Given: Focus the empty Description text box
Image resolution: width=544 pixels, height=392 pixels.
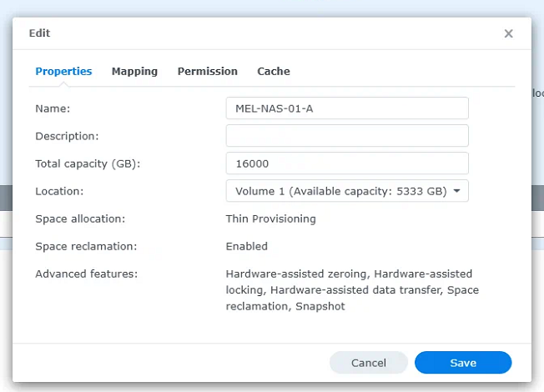Looking at the screenshot, I should click(x=346, y=136).
